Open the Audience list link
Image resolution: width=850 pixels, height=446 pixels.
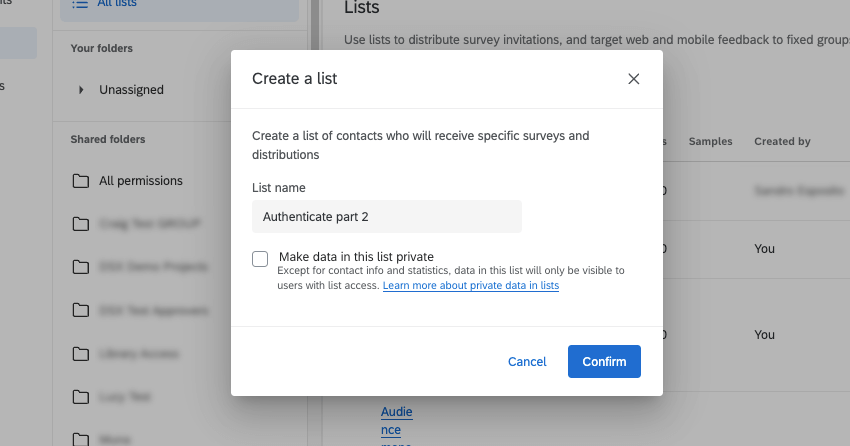pyautogui.click(x=396, y=420)
